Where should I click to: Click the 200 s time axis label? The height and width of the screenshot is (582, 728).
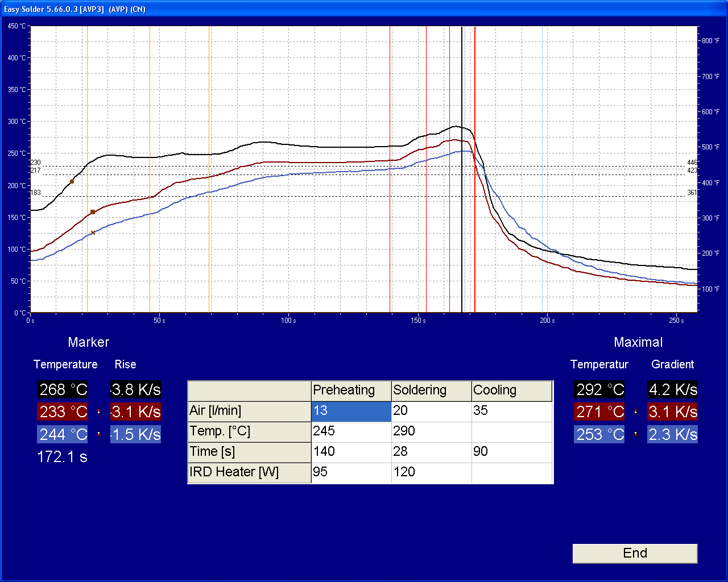[x=547, y=321]
